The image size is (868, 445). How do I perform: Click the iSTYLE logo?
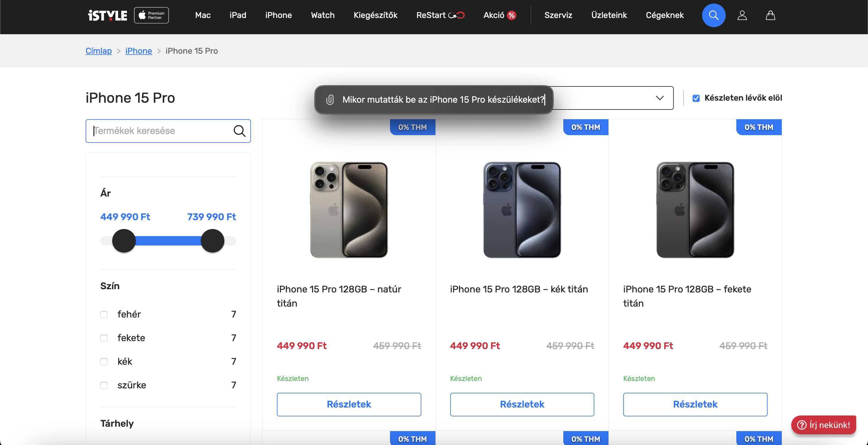(x=107, y=15)
